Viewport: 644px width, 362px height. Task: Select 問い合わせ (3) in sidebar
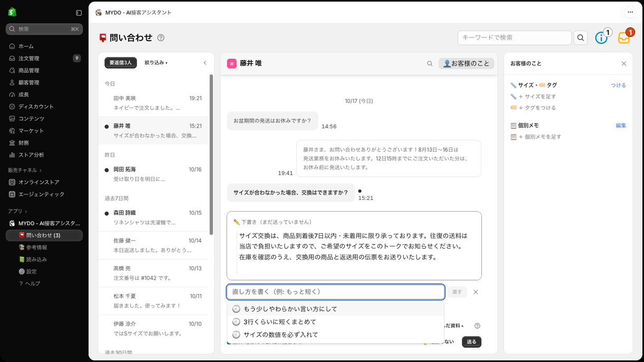click(x=44, y=235)
